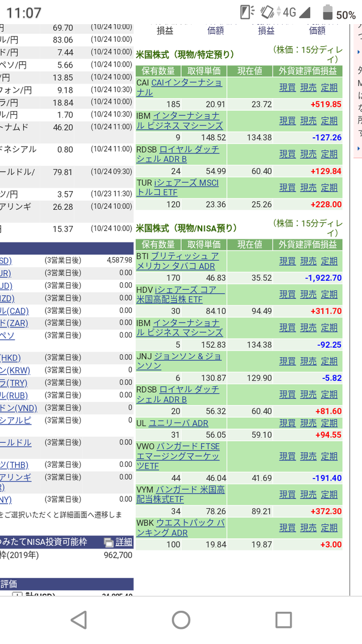Open バンガード FTSE エマージングマーケッツETF link

[x=179, y=456]
